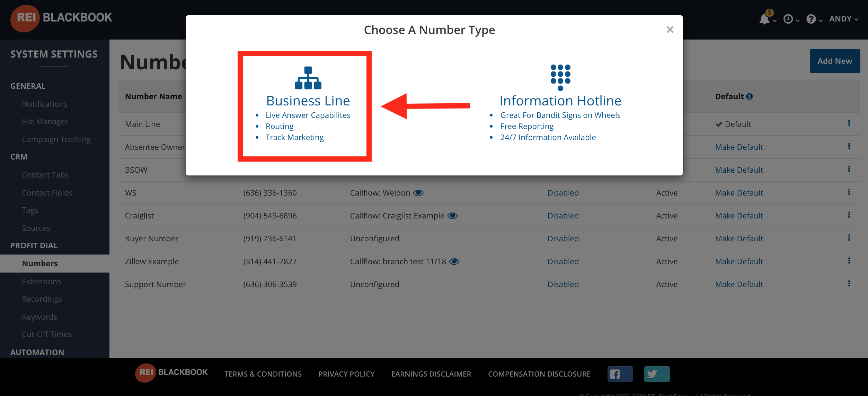Open Privacy Policy footer link
The height and width of the screenshot is (396, 868).
[346, 374]
